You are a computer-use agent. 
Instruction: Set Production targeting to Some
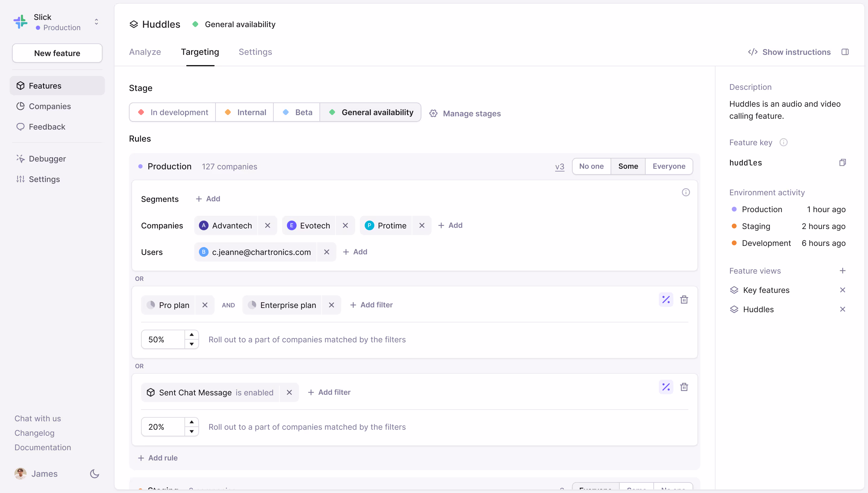(x=628, y=166)
